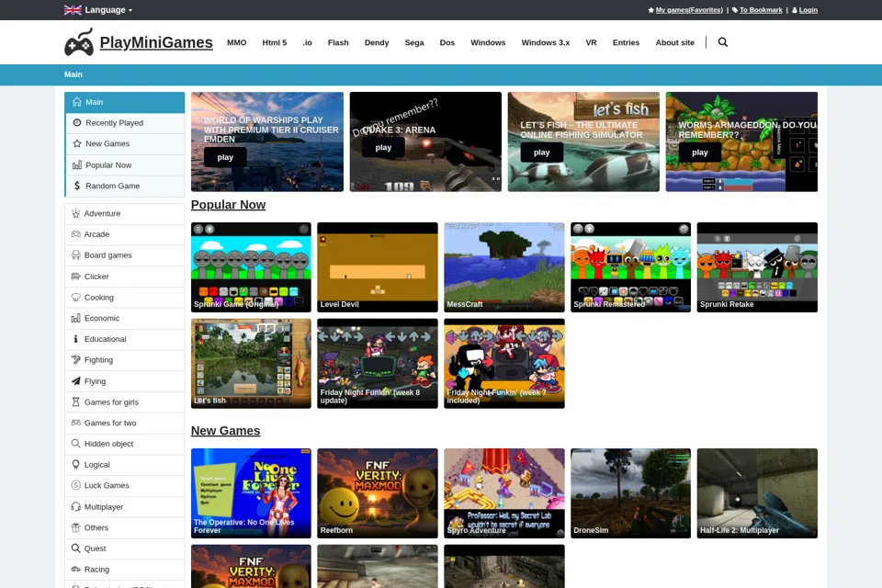Click the Cooking category icon
The width and height of the screenshot is (882, 588).
click(x=76, y=297)
